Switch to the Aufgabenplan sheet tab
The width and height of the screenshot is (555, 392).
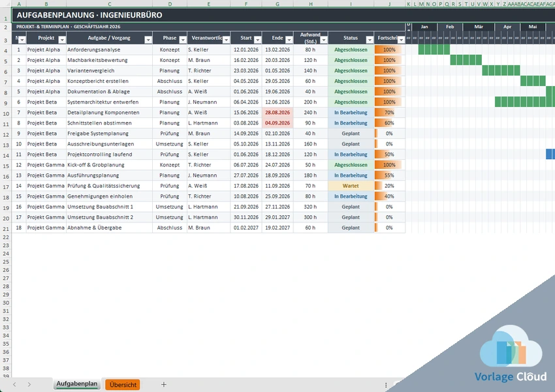pos(77,384)
